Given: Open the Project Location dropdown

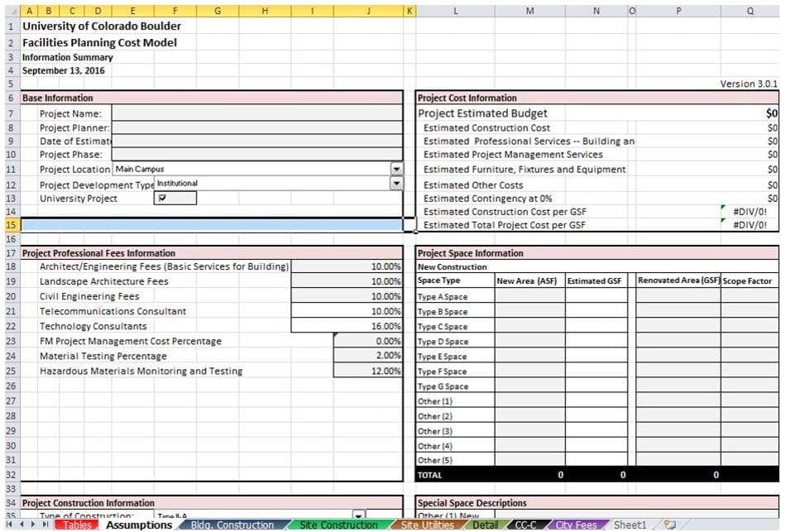Looking at the screenshot, I should [396, 169].
